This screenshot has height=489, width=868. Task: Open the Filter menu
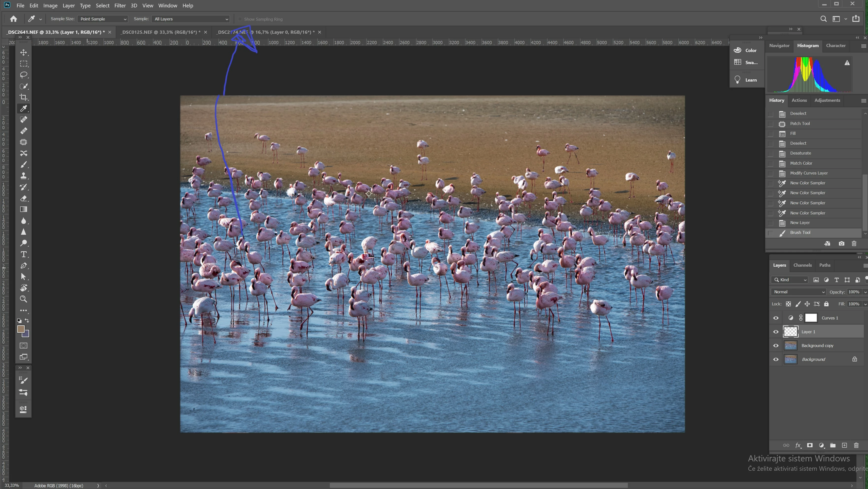tap(120, 6)
